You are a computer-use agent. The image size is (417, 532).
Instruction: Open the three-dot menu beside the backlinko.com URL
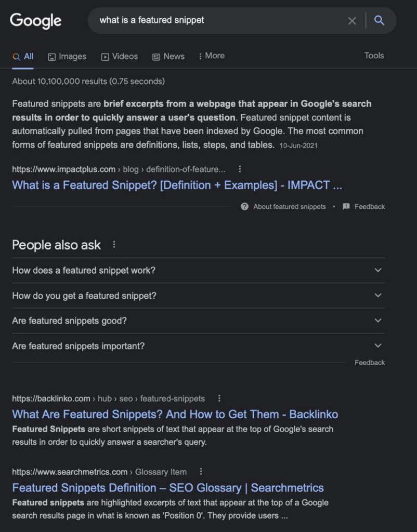(219, 398)
